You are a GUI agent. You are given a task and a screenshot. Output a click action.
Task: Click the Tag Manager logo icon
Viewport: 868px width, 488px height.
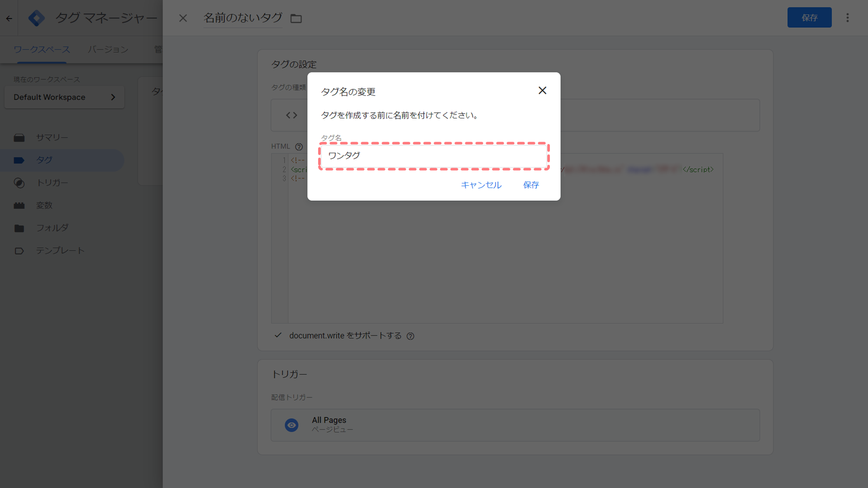(36, 18)
